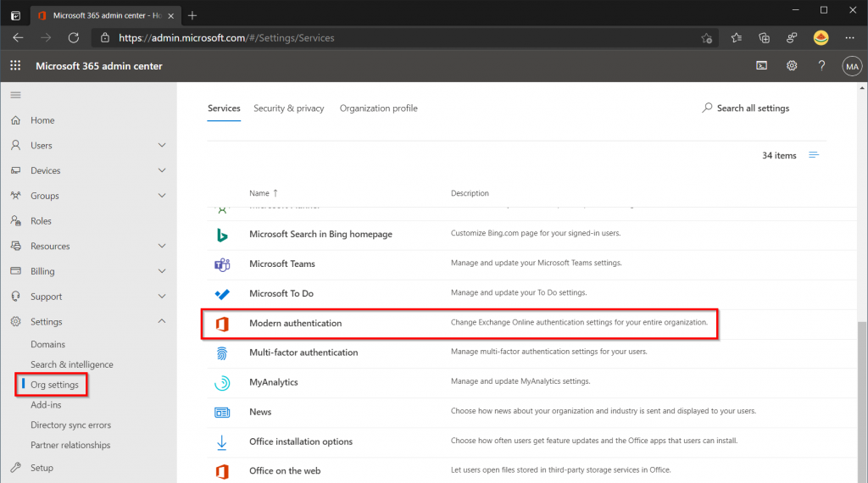Screen dimensions: 868x483
Task: Switch to Security & privacy tab
Action: (x=288, y=108)
